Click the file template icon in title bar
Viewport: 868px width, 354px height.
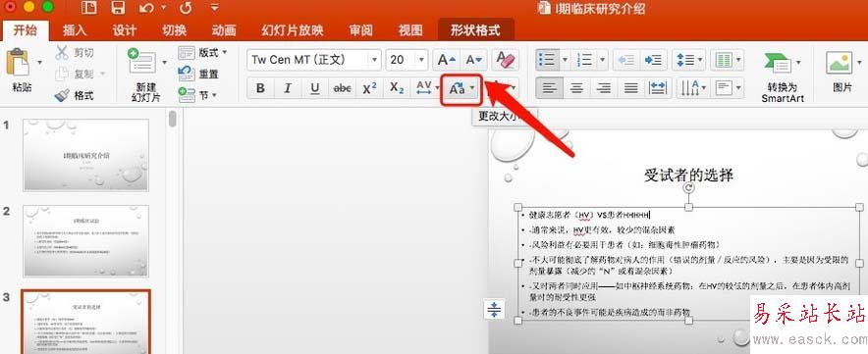(88, 8)
